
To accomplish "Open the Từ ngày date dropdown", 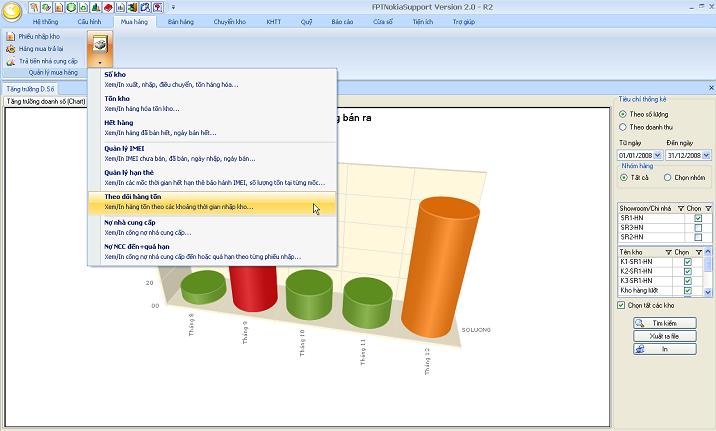I will pyautogui.click(x=658, y=155).
